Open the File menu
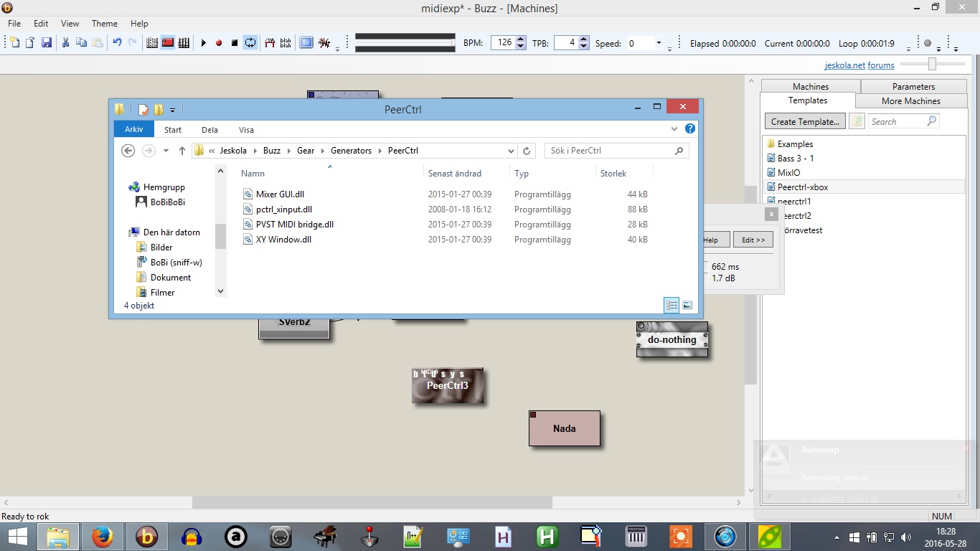Screen dimensions: 980x551 [14, 24]
